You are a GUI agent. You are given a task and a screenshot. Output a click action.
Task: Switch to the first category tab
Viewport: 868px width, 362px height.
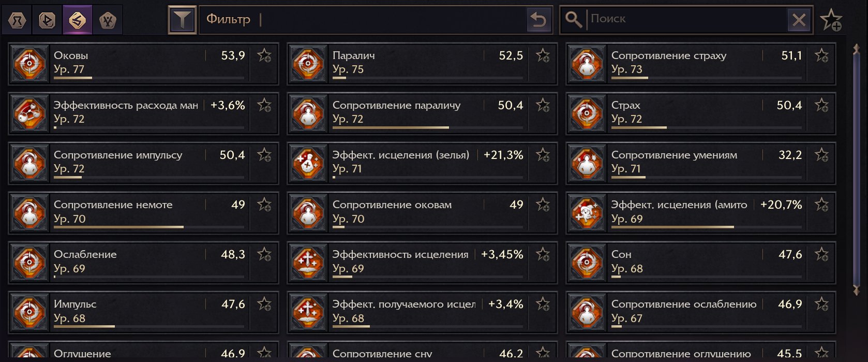click(x=17, y=20)
